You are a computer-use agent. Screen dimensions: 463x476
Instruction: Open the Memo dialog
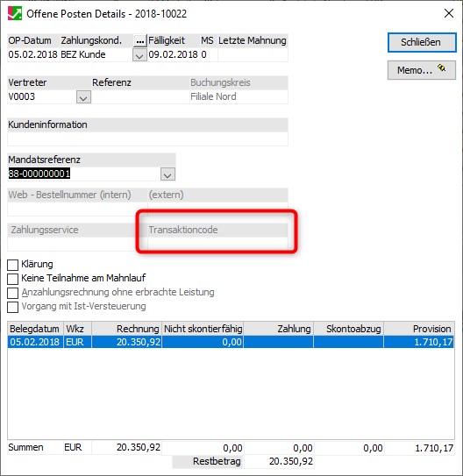click(422, 70)
